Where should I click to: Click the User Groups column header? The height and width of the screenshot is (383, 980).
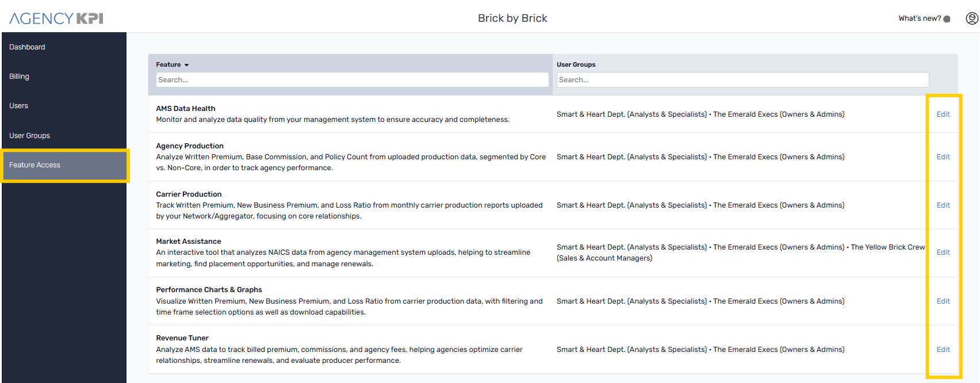[576, 65]
